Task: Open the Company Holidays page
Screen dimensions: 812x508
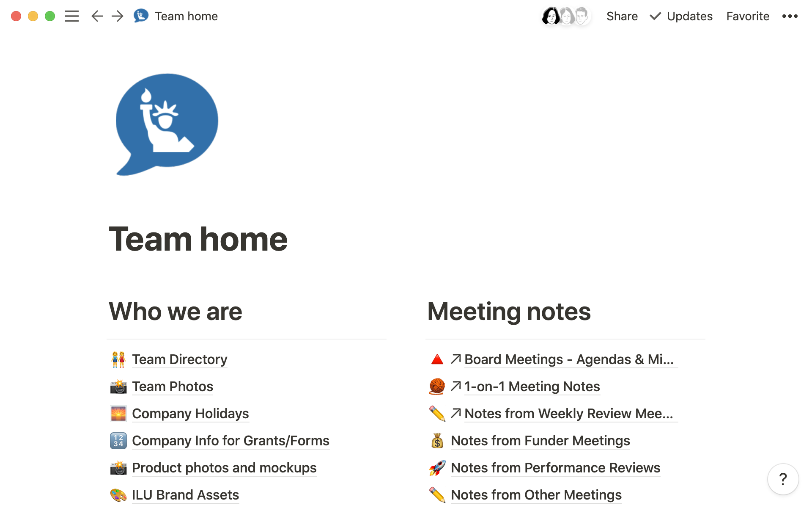Action: pos(190,414)
